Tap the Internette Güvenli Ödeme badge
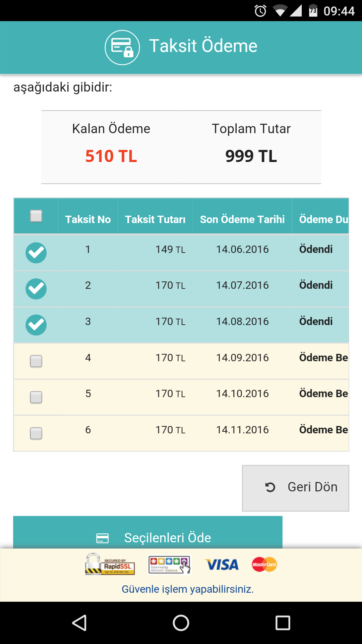Image resolution: width=362 pixels, height=644 pixels. tap(170, 565)
